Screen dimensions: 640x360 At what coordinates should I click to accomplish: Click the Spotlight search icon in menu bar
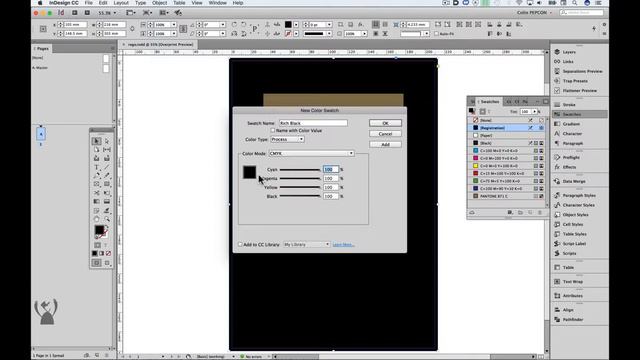pos(575,3)
